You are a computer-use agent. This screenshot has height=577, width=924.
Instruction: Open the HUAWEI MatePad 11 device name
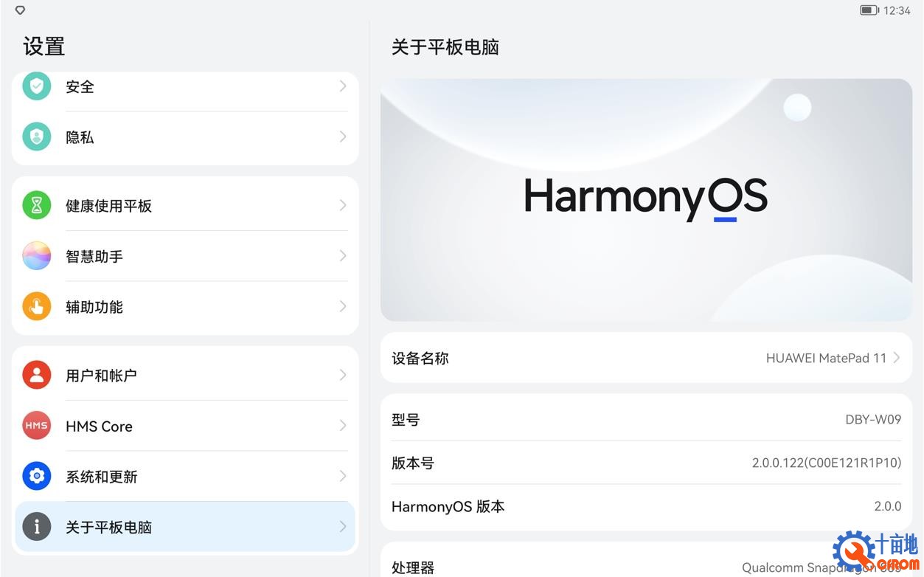(x=825, y=358)
